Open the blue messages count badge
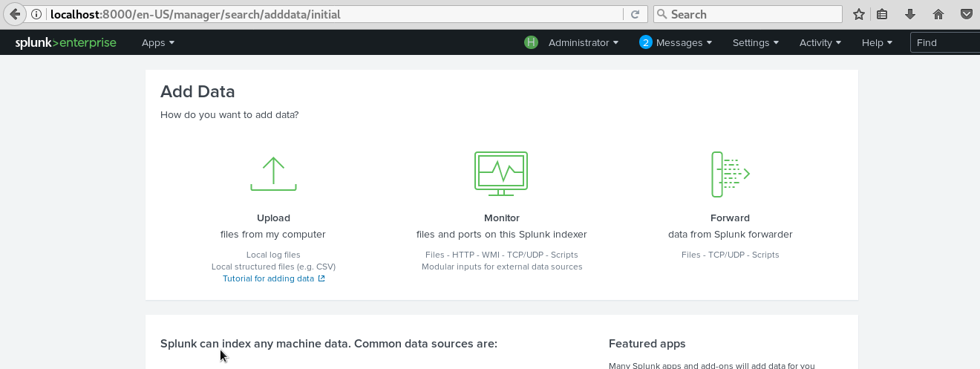 tap(646, 42)
